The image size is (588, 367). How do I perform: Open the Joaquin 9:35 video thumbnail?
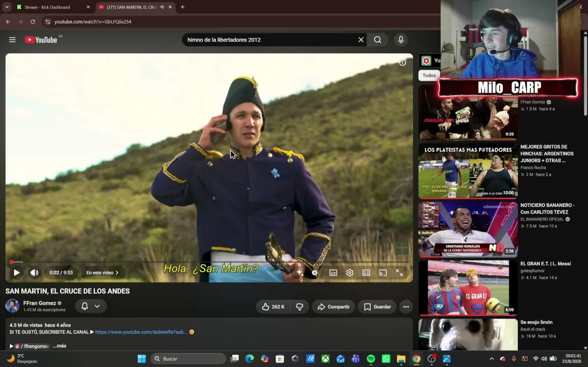pyautogui.click(x=468, y=113)
